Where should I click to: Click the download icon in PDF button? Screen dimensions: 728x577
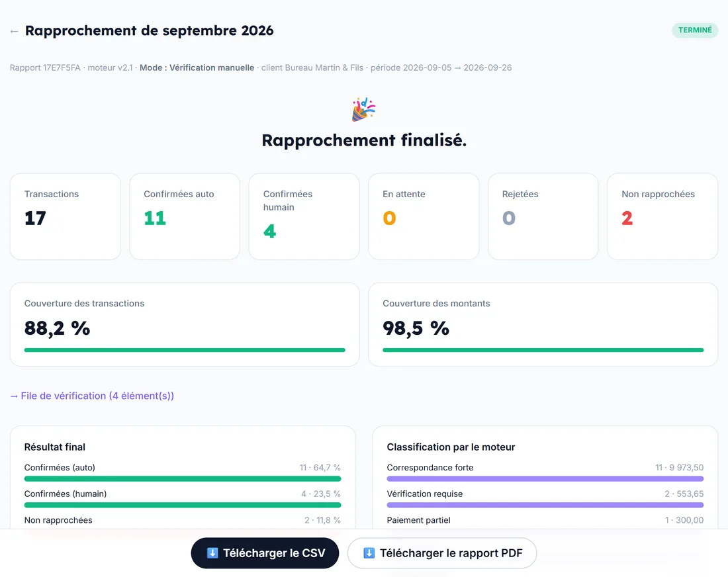point(369,553)
